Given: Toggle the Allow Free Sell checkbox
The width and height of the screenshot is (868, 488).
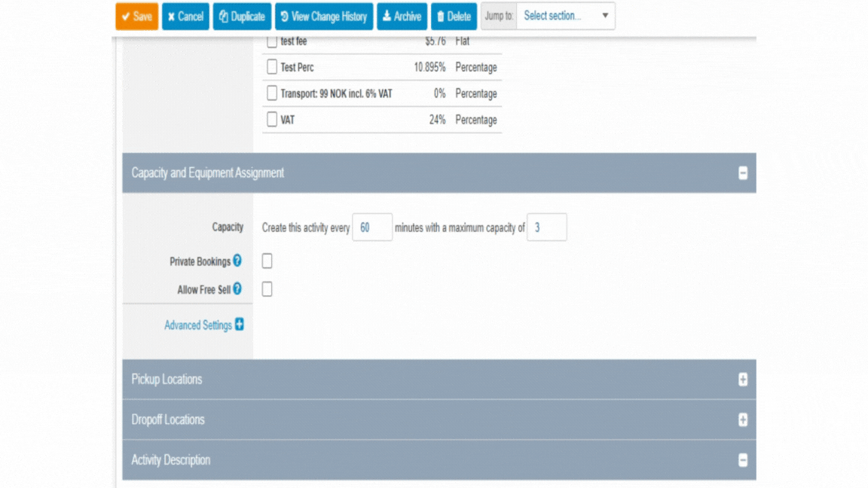Looking at the screenshot, I should pos(267,289).
